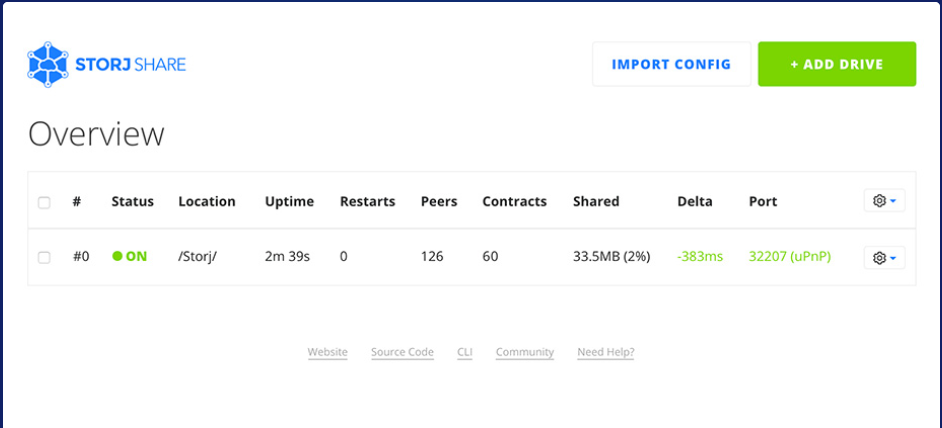The height and width of the screenshot is (428, 942).
Task: Open the header gear settings menu
Action: point(884,201)
